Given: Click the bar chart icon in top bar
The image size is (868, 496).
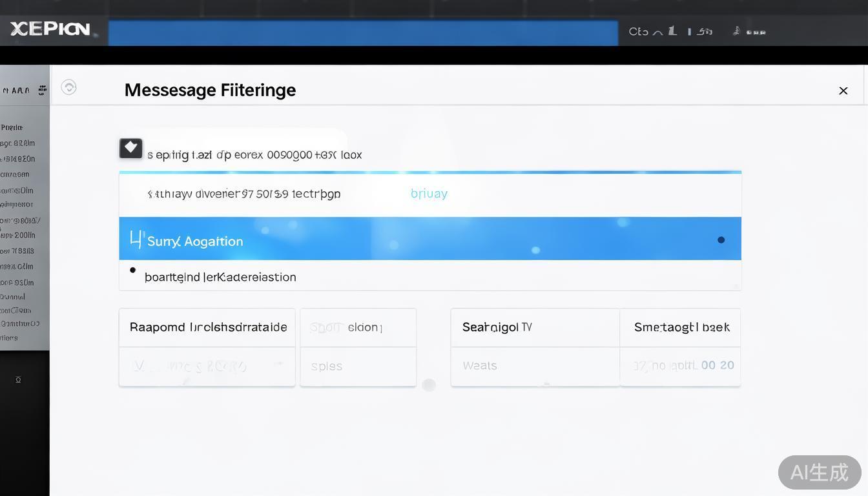Looking at the screenshot, I should 672,30.
